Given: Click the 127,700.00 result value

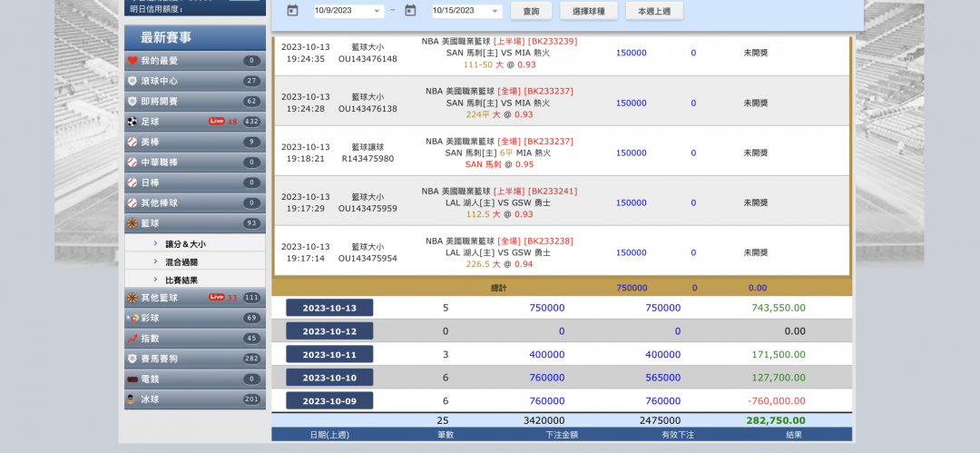Looking at the screenshot, I should click(779, 378).
